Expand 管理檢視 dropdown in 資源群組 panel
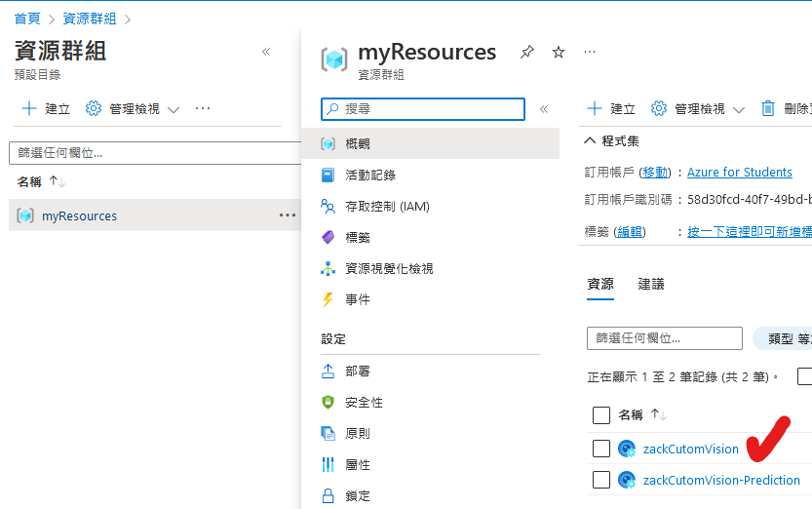812x509 pixels. point(174,109)
